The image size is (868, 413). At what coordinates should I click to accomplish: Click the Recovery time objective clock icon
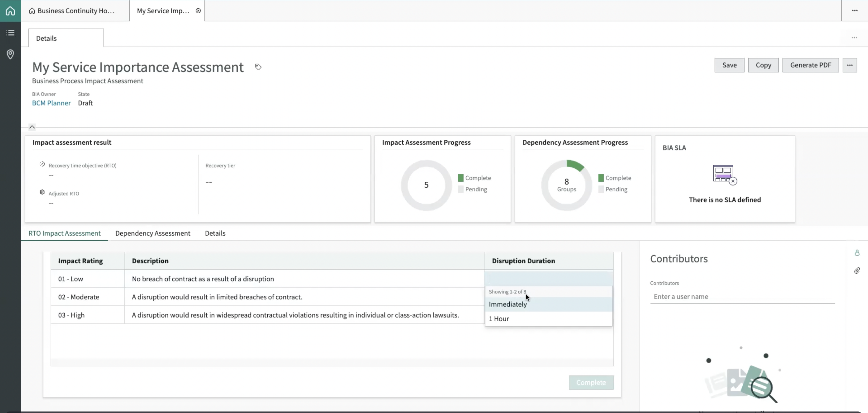pyautogui.click(x=42, y=164)
